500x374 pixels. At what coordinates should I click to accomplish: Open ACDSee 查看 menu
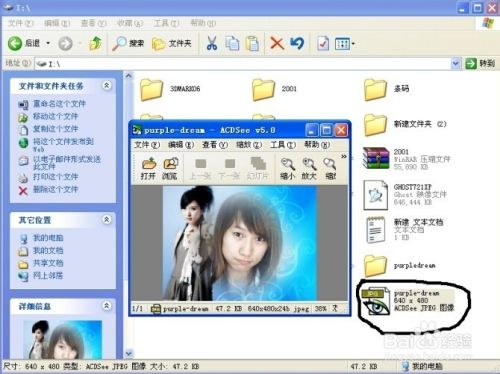[x=214, y=145]
